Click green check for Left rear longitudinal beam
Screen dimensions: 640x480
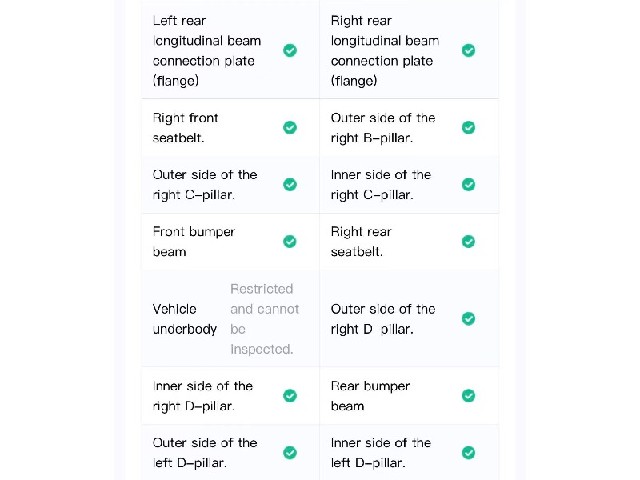click(290, 51)
